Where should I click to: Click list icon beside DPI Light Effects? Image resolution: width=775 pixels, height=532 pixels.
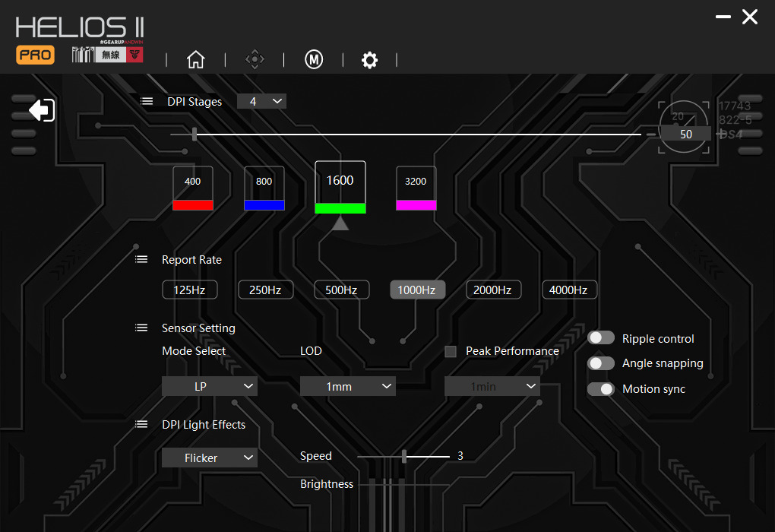141,424
